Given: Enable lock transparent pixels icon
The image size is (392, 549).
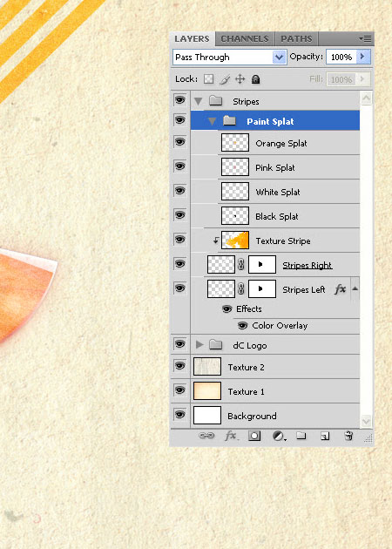Looking at the screenshot, I should point(209,79).
